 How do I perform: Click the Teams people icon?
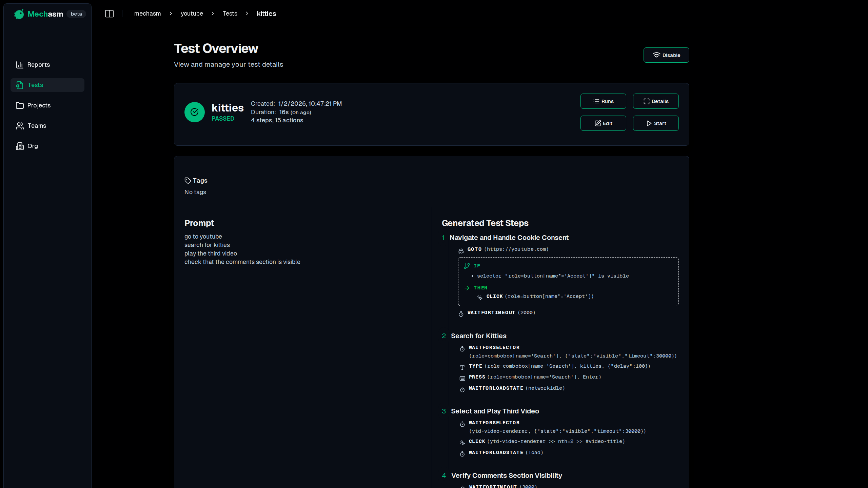20,125
